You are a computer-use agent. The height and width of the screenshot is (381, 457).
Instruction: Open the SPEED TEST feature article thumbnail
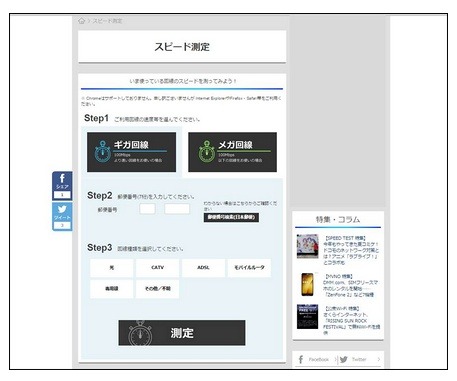pyautogui.click(x=307, y=246)
